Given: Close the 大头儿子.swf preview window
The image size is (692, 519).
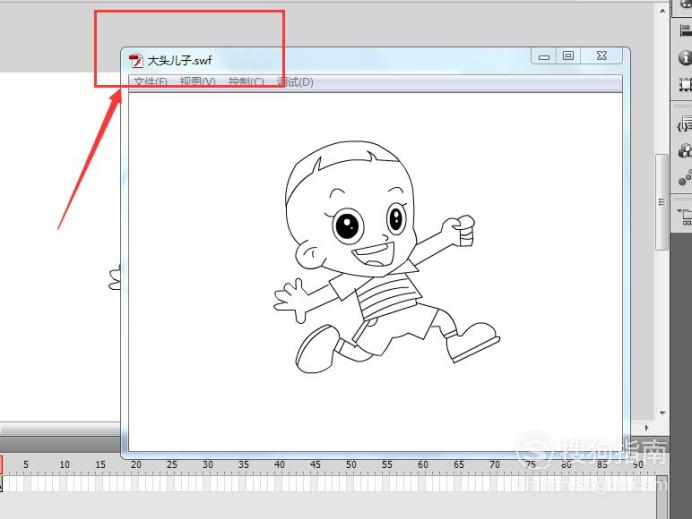Looking at the screenshot, I should pyautogui.click(x=602, y=56).
